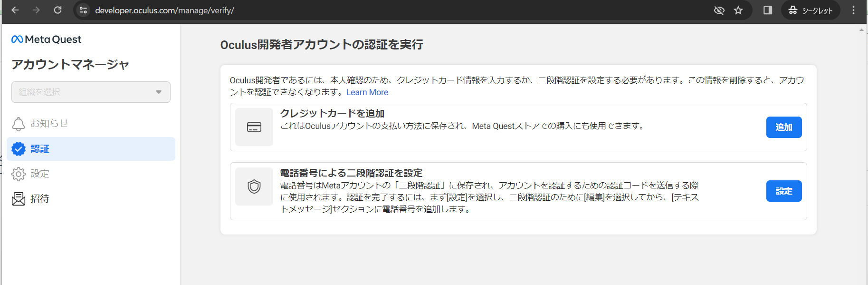Open the Chrome three-dot menu
The height and width of the screenshot is (285, 868).
click(853, 10)
